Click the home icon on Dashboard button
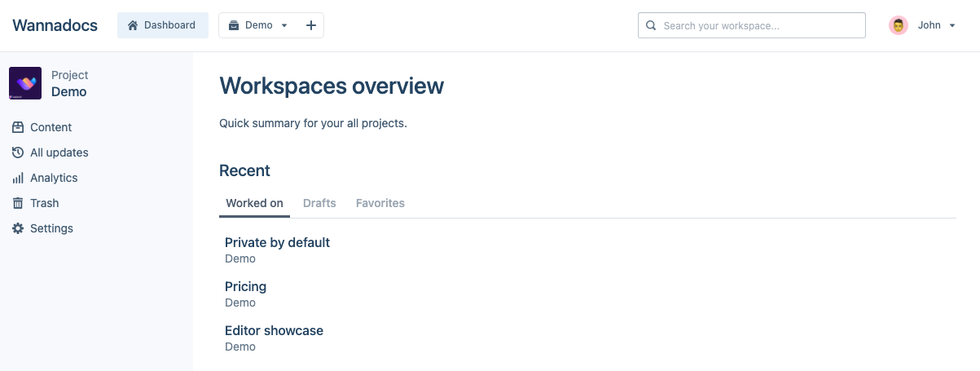Viewport: 980px width, 371px height. [x=133, y=25]
